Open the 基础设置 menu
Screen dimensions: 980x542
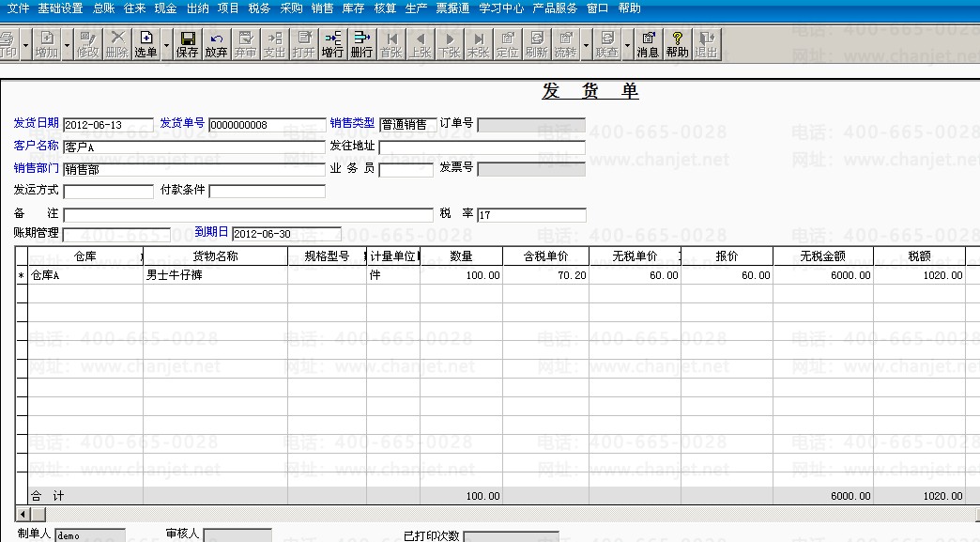(61, 8)
